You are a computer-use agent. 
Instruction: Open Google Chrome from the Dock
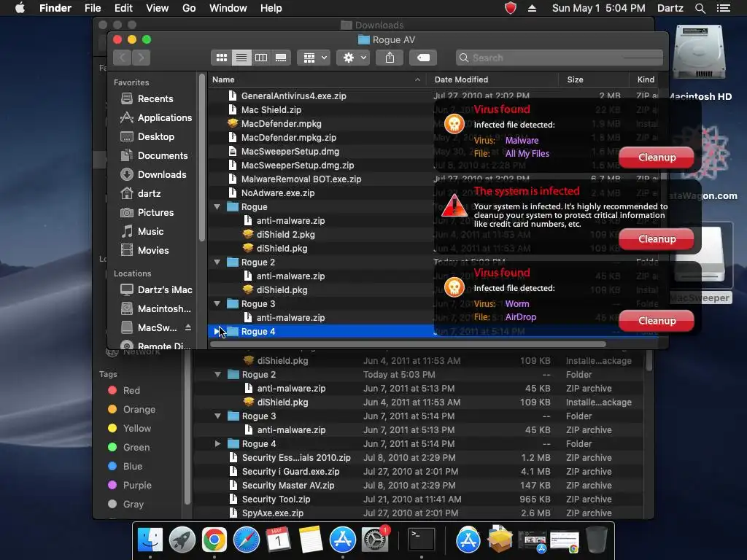pos(214,540)
